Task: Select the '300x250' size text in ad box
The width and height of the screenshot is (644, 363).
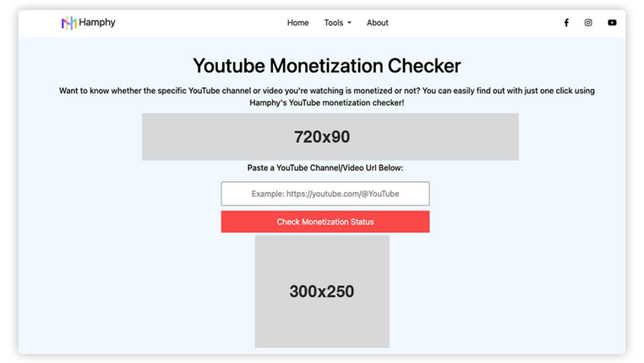Action: (x=322, y=291)
